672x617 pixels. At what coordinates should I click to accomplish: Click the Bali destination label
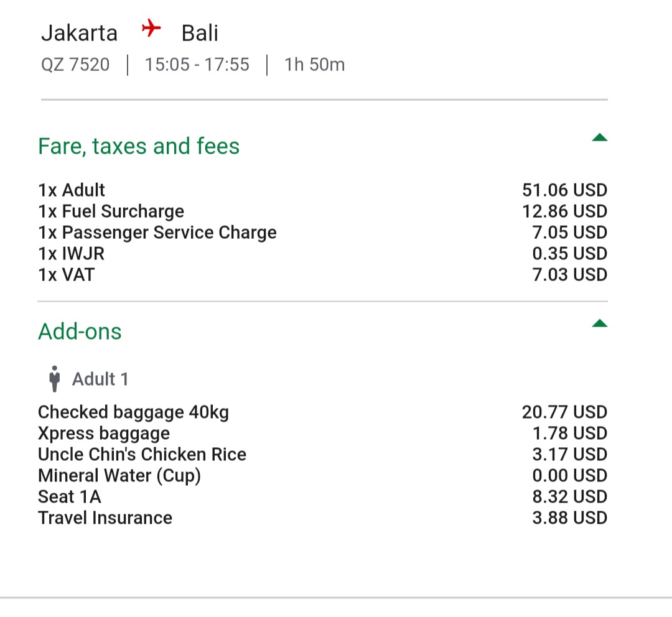[200, 33]
